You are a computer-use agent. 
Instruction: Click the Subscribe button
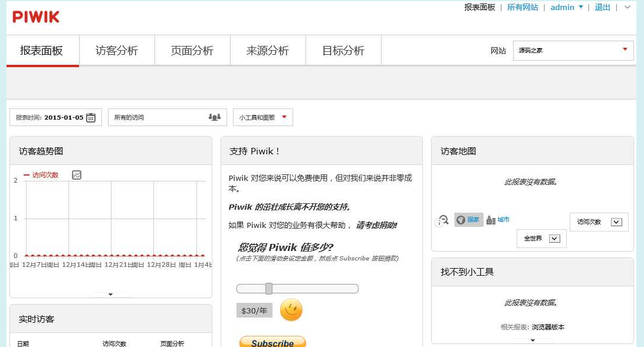point(272,342)
